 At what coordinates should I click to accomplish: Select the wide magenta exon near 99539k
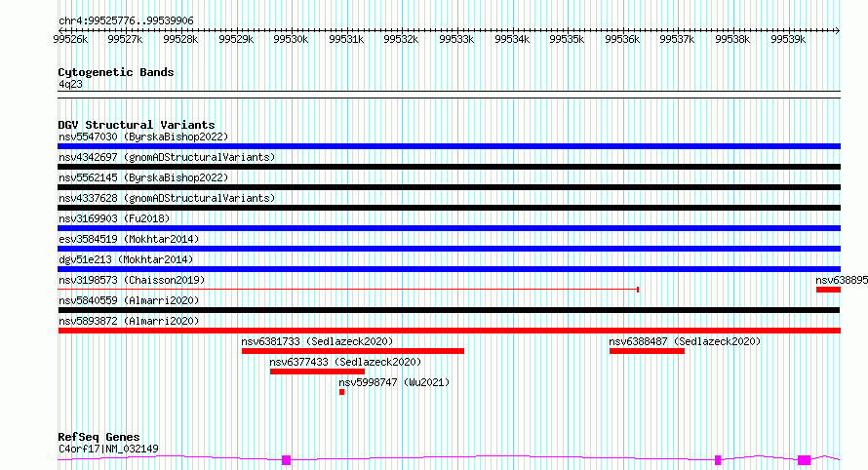tap(804, 460)
